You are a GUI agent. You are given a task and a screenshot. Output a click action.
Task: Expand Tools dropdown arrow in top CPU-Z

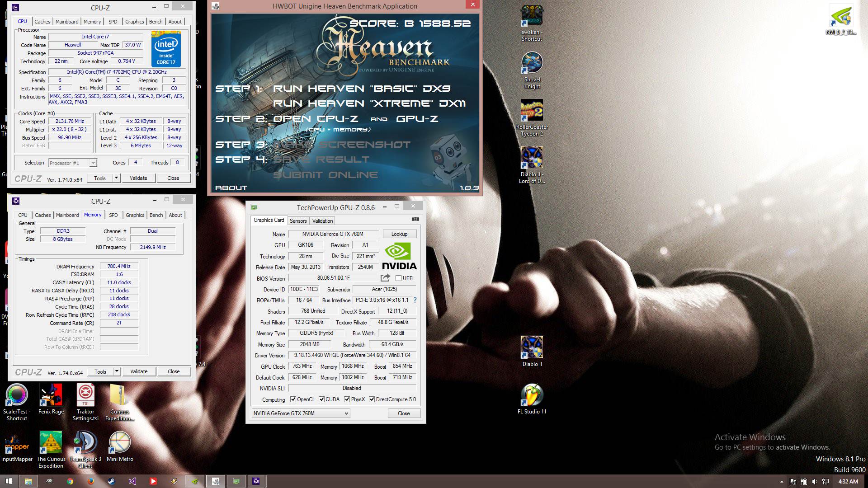(116, 178)
